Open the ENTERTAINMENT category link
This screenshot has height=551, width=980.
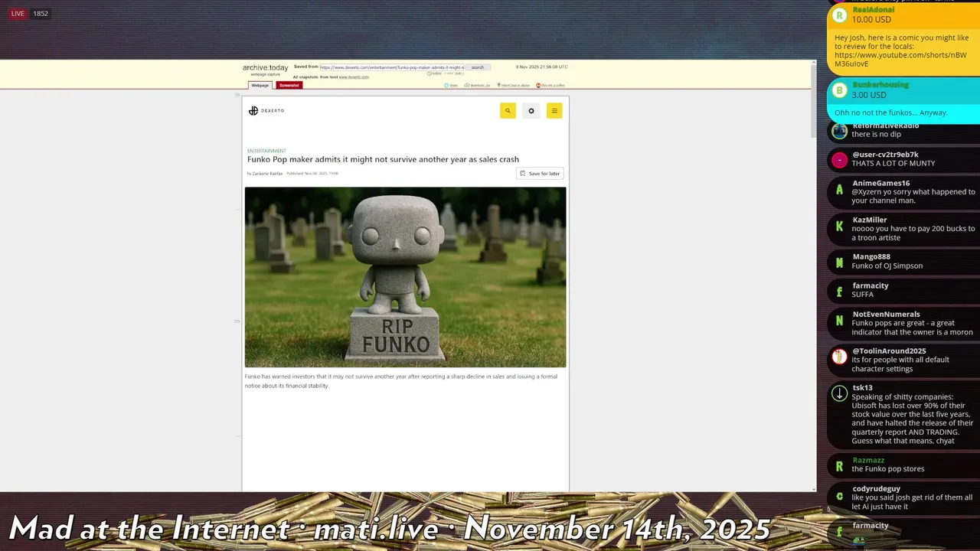point(266,151)
